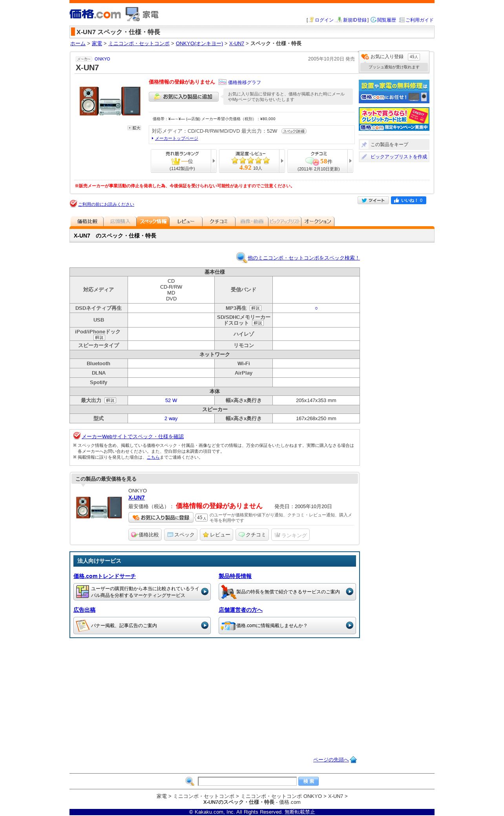This screenshot has width=504, height=816.
Task: Click inside the bottom search input field
Action: 247,781
